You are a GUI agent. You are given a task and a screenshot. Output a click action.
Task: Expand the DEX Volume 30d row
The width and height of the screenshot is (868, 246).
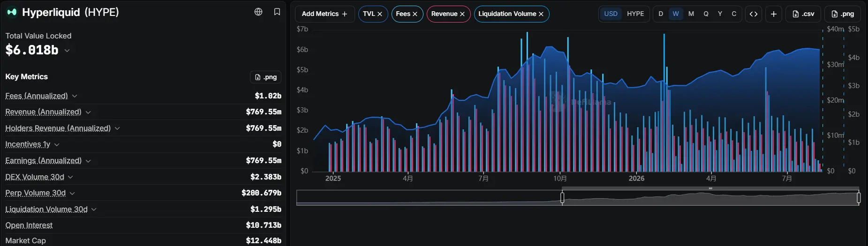[70, 177]
